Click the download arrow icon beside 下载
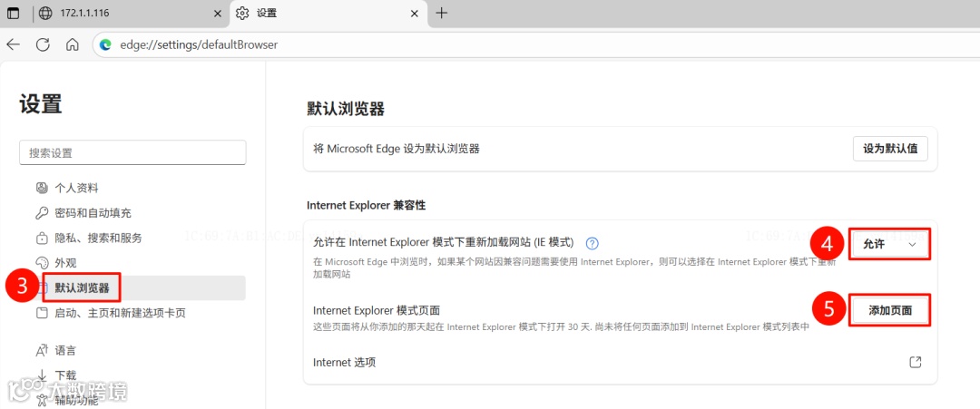The height and width of the screenshot is (409, 980). coord(42,375)
